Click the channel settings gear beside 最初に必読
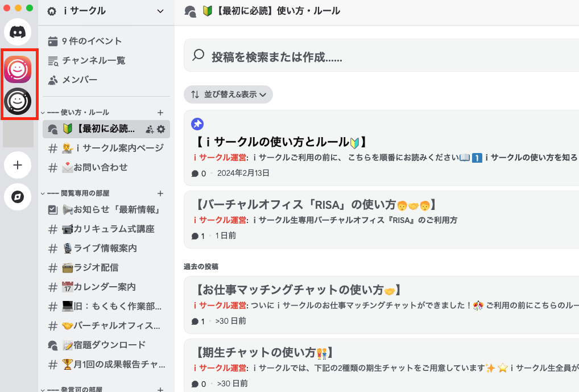 pyautogui.click(x=162, y=129)
